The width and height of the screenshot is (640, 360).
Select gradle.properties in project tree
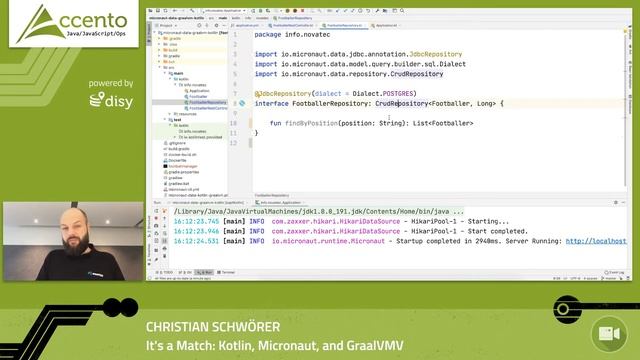point(183,172)
